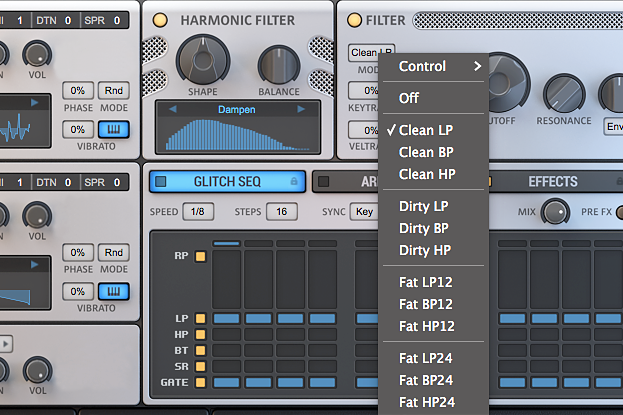Image resolution: width=623 pixels, height=415 pixels.
Task: Go to the previous Dampen preset
Action: click(x=172, y=109)
